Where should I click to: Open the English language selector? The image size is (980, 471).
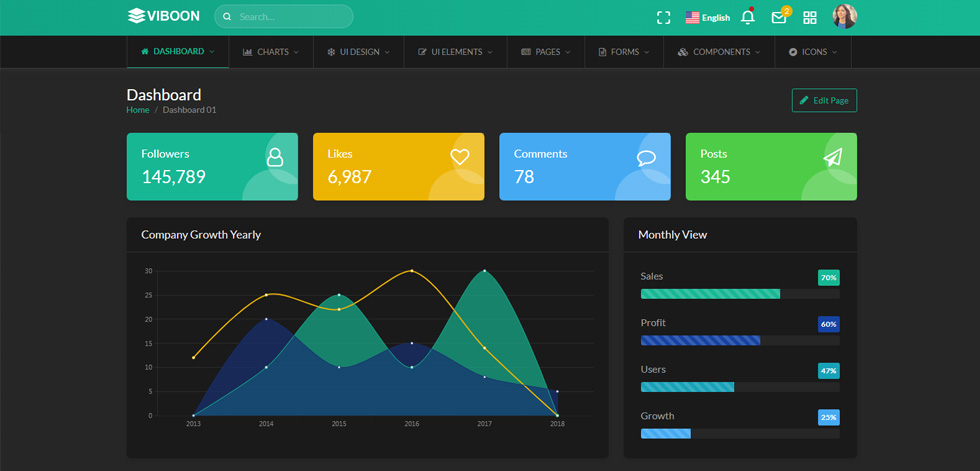(708, 17)
